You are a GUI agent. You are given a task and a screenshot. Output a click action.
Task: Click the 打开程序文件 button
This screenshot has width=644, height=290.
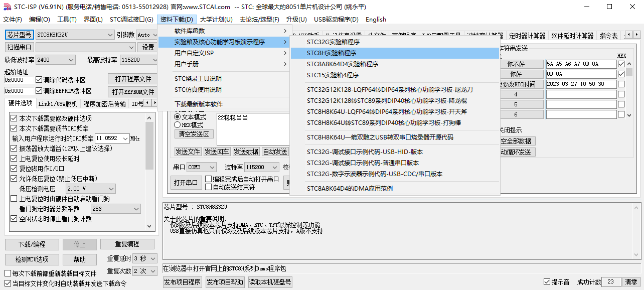pos(133,79)
